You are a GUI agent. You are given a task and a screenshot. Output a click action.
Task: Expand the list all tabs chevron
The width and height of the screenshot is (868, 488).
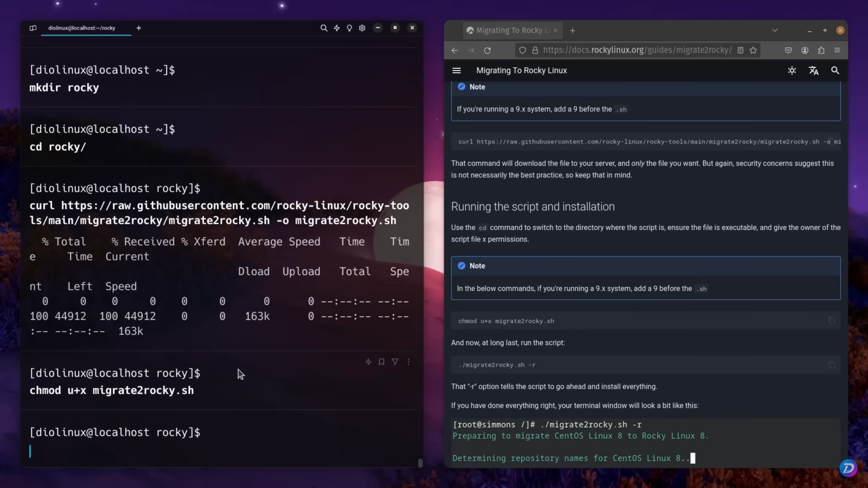[775, 30]
